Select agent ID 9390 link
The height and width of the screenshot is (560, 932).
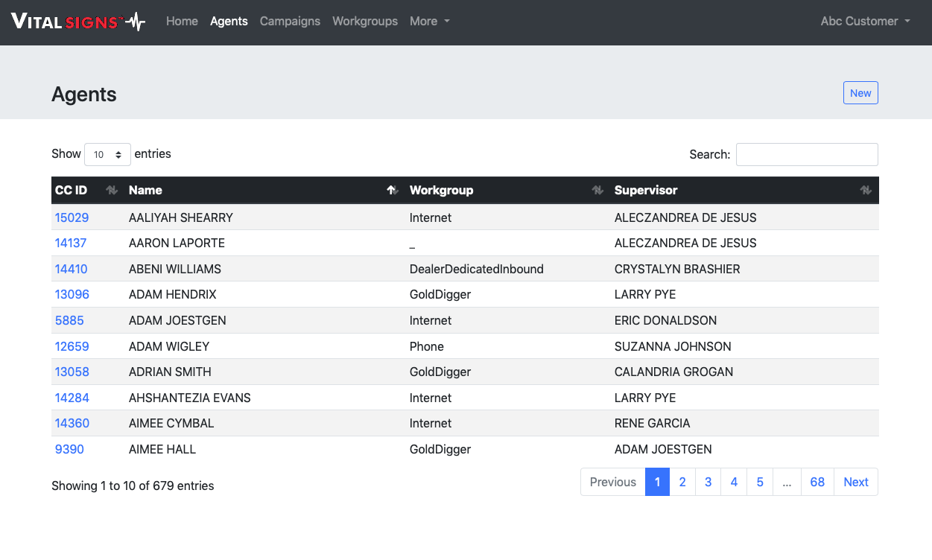click(x=69, y=450)
